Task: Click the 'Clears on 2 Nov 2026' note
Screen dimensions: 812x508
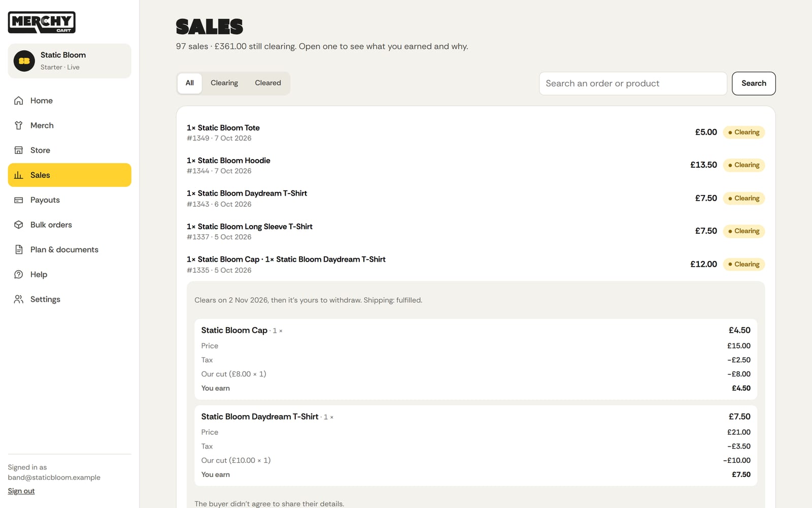Action: 308,300
